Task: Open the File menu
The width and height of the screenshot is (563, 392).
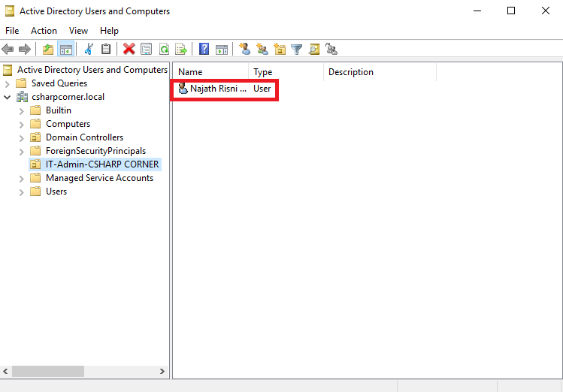Action: pos(12,31)
